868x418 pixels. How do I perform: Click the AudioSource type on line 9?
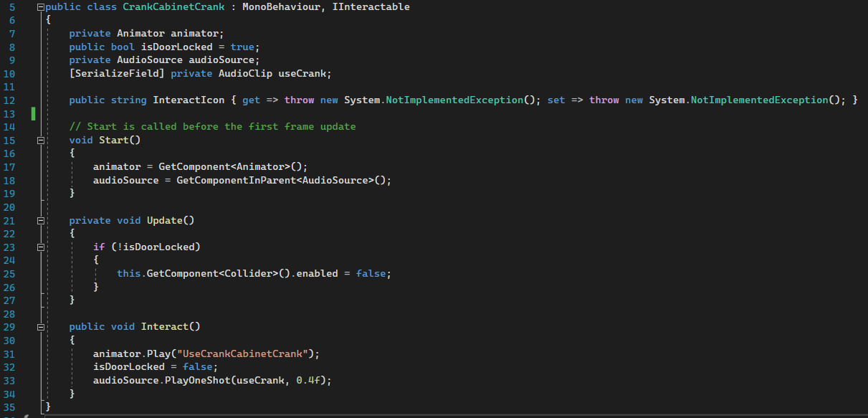149,60
